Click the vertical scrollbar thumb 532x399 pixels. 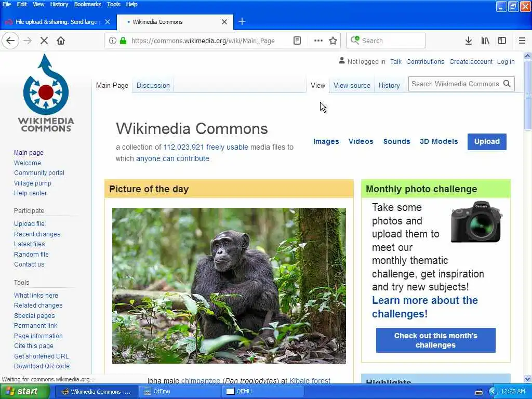527,95
